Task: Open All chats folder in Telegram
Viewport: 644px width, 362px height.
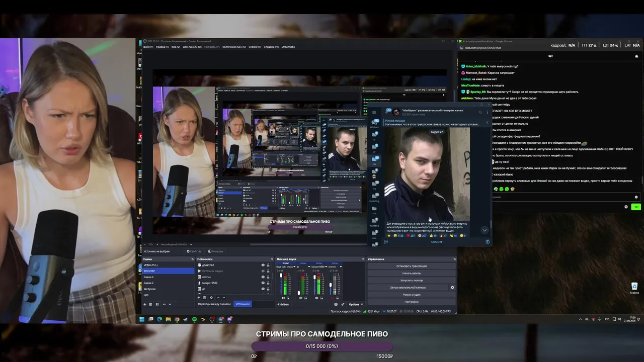Action: (x=374, y=124)
